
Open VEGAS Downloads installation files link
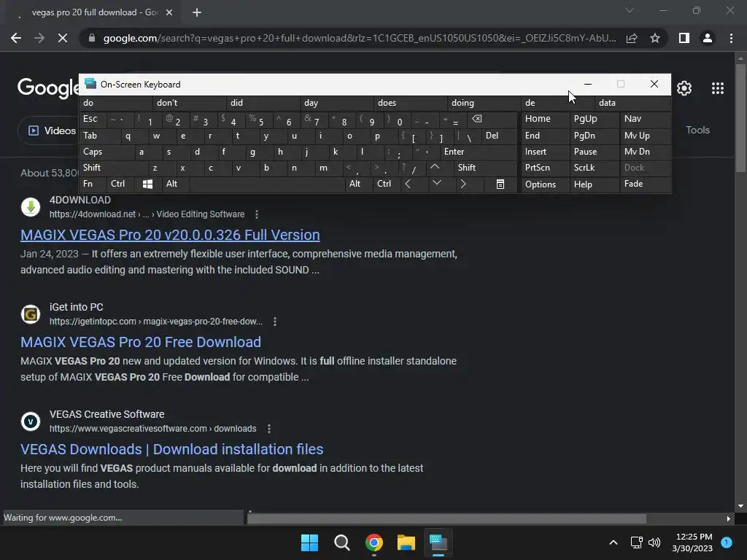click(172, 449)
